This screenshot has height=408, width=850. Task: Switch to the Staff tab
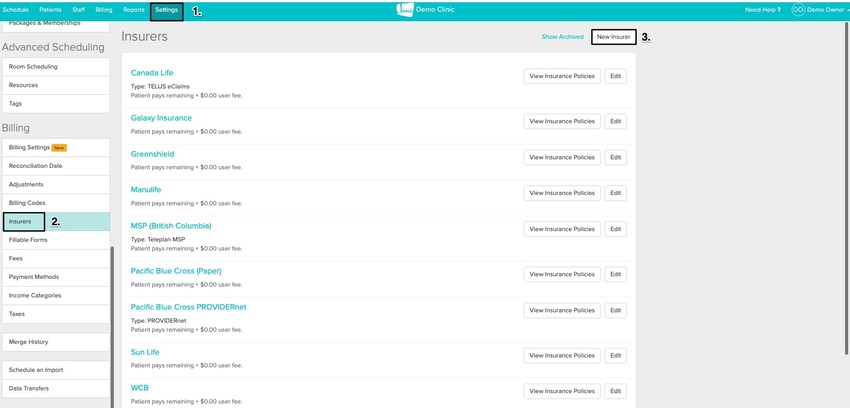click(79, 10)
